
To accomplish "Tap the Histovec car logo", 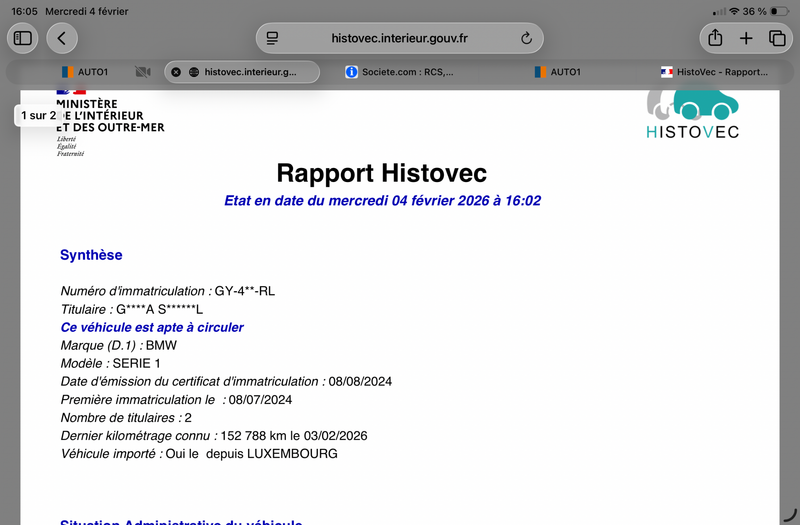I will (x=692, y=113).
